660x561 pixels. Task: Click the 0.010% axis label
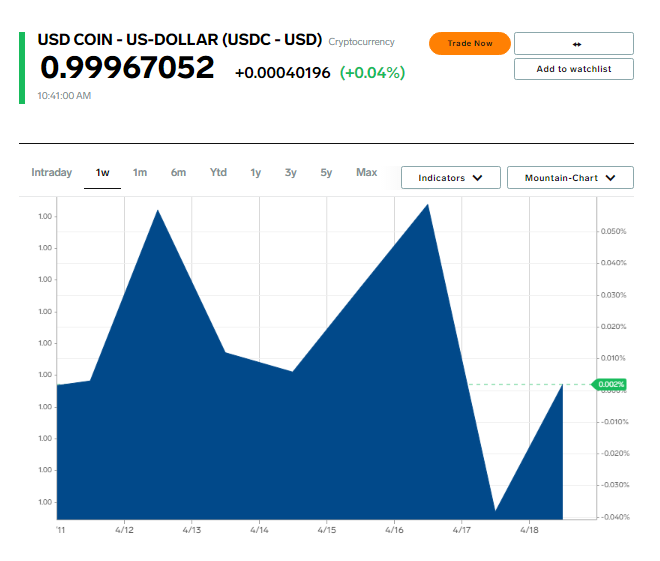[x=613, y=358]
